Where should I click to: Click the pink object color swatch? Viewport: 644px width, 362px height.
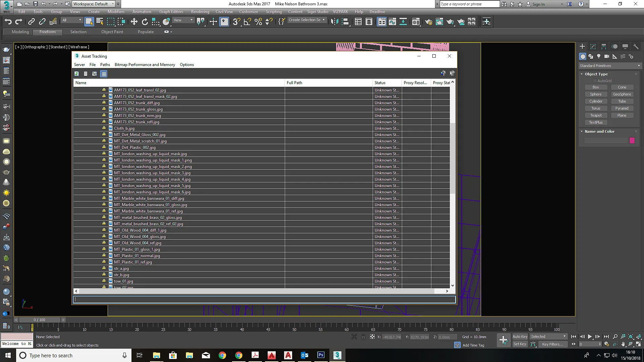tap(632, 141)
